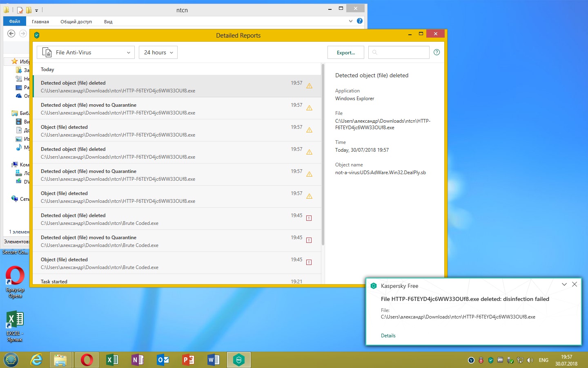Launch Excel from the taskbar
Screen dimensions: 588x368
click(x=112, y=360)
